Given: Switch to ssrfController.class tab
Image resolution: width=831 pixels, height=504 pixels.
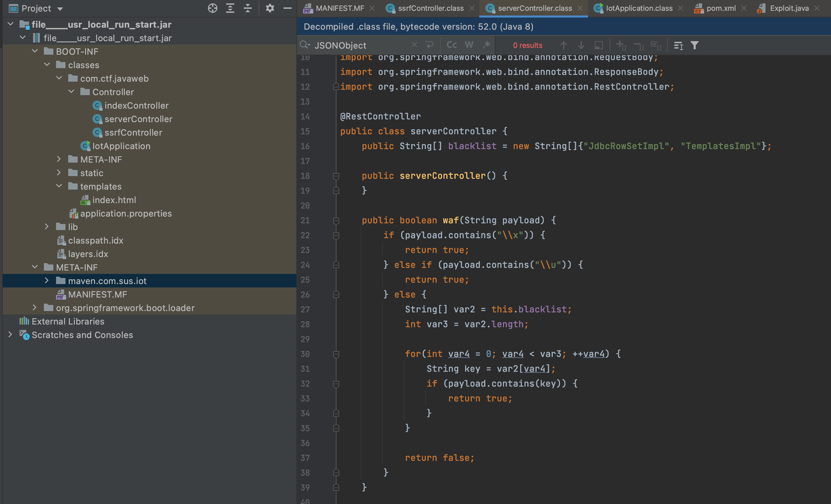Looking at the screenshot, I should tap(431, 8).
